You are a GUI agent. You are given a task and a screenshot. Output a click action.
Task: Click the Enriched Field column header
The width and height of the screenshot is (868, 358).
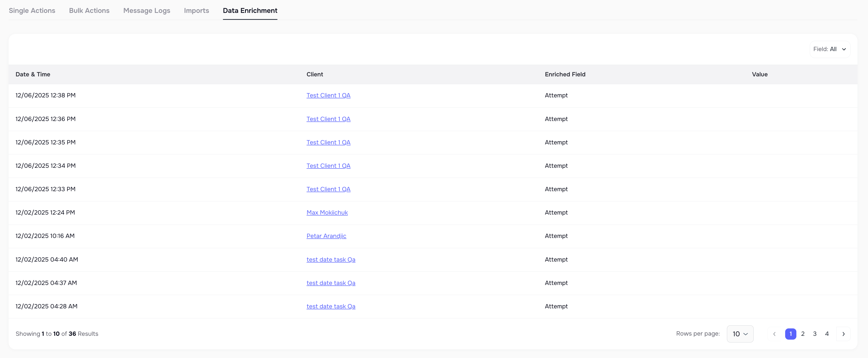(565, 74)
